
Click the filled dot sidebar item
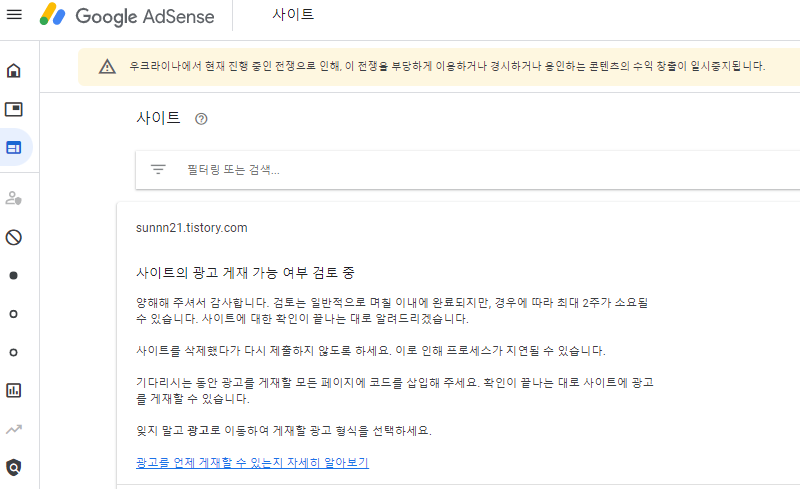(14, 276)
